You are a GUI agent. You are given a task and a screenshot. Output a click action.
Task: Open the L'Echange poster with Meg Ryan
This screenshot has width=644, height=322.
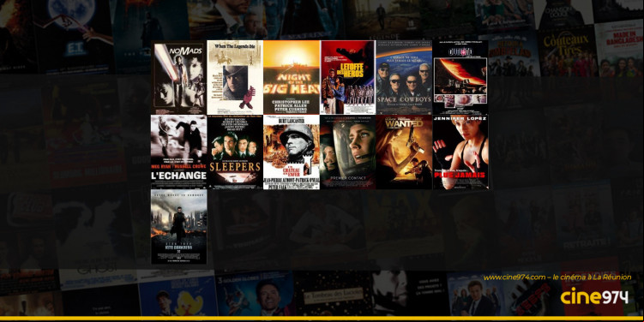tap(179, 152)
